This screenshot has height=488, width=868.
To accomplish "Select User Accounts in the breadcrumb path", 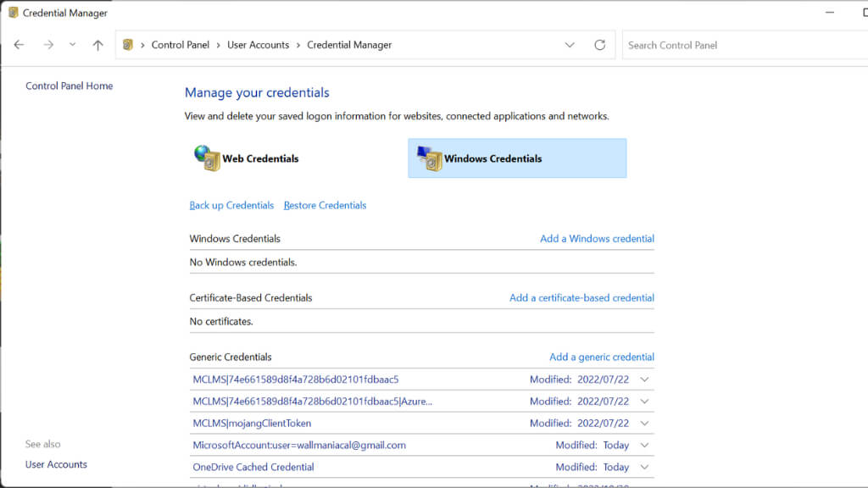I will click(258, 45).
